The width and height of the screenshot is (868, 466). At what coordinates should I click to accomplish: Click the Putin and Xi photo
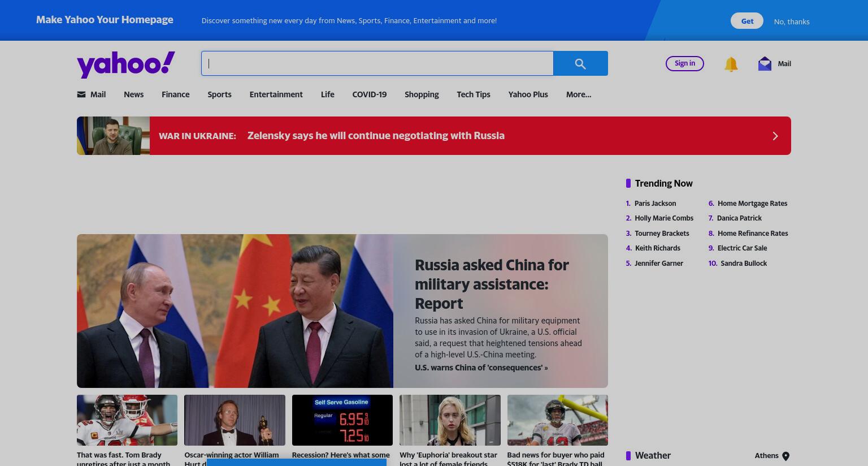pyautogui.click(x=235, y=311)
